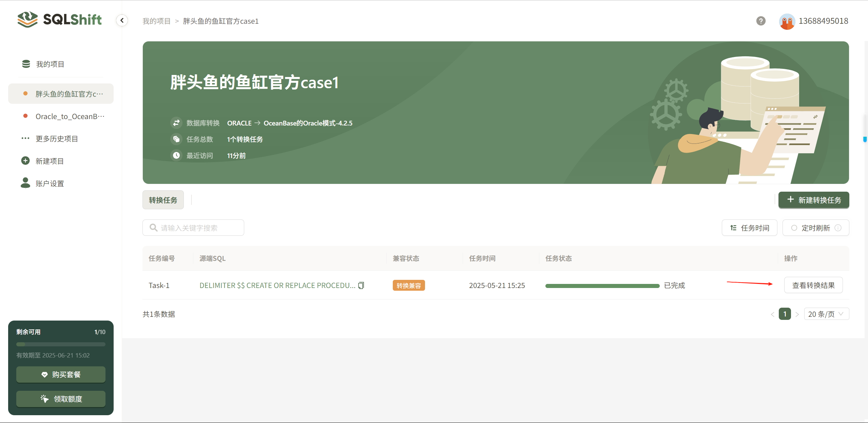The width and height of the screenshot is (868, 423).
Task: Open 更多历史项目 in the sidebar
Action: [x=57, y=139]
